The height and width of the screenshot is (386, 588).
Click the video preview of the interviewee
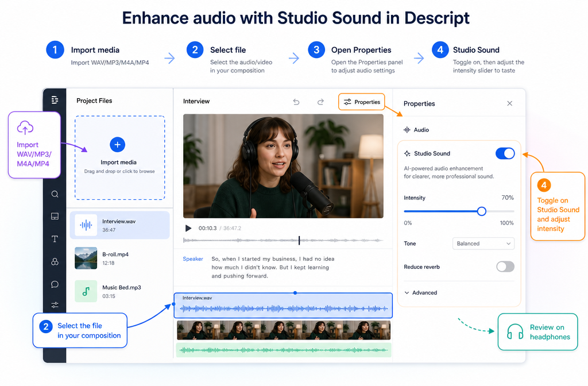point(283,166)
